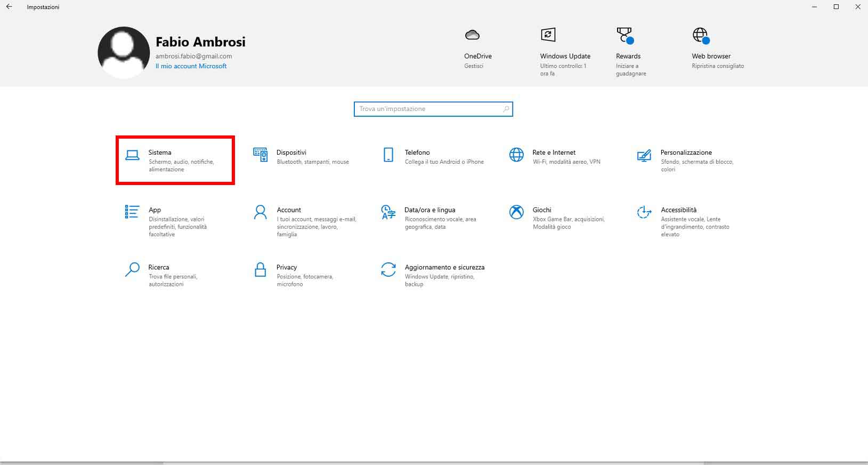Select the Account person icon
868x465 pixels.
[x=260, y=212]
